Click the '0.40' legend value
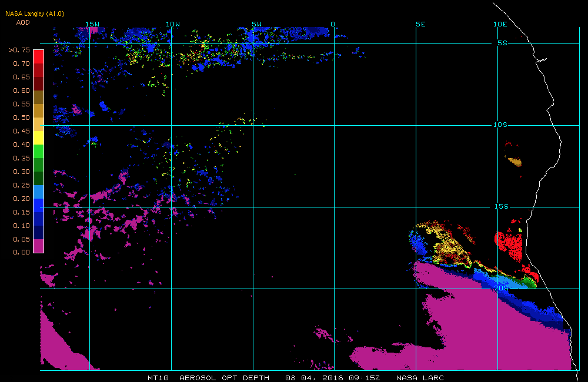Viewport: 588px width, 382px height. click(x=21, y=145)
